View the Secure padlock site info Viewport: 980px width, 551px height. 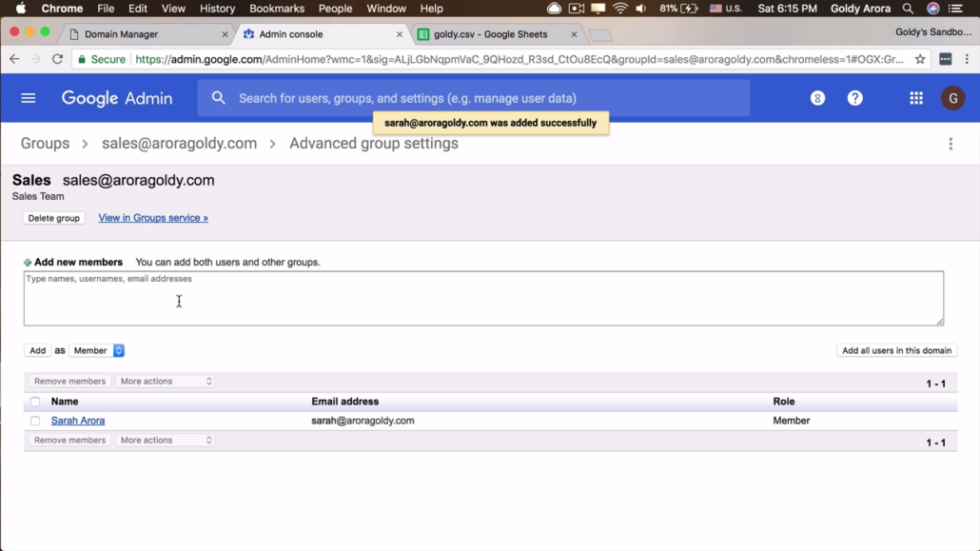coord(100,59)
